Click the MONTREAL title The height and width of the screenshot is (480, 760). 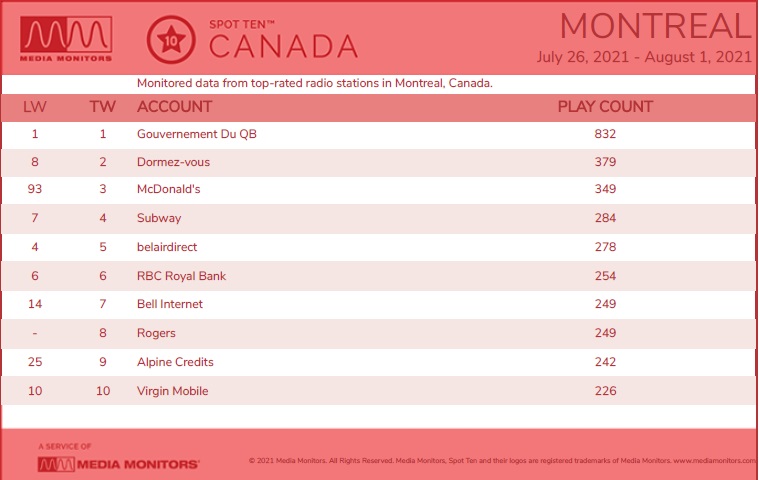[655, 26]
